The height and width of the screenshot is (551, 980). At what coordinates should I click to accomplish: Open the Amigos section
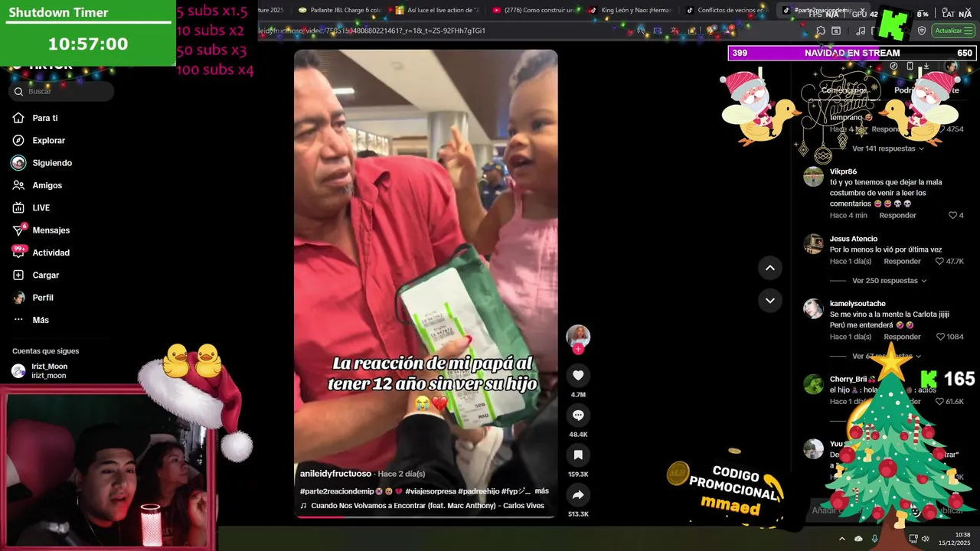(47, 185)
